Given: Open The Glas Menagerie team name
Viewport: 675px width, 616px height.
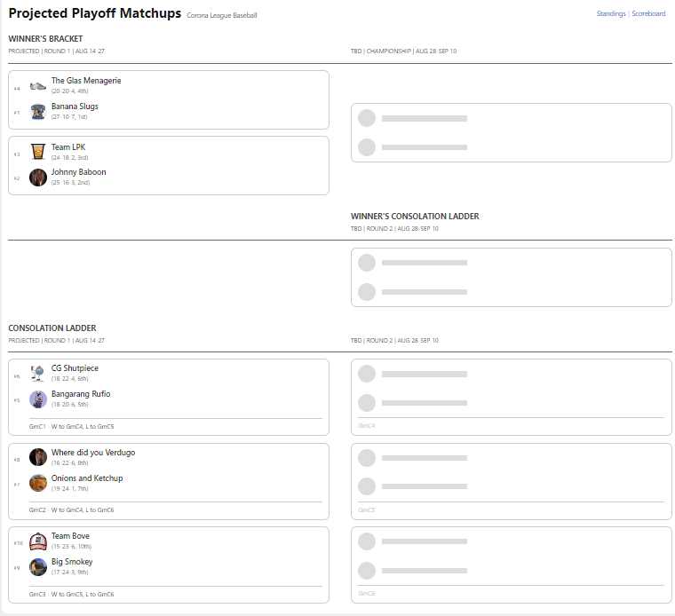Looking at the screenshot, I should (x=86, y=81).
